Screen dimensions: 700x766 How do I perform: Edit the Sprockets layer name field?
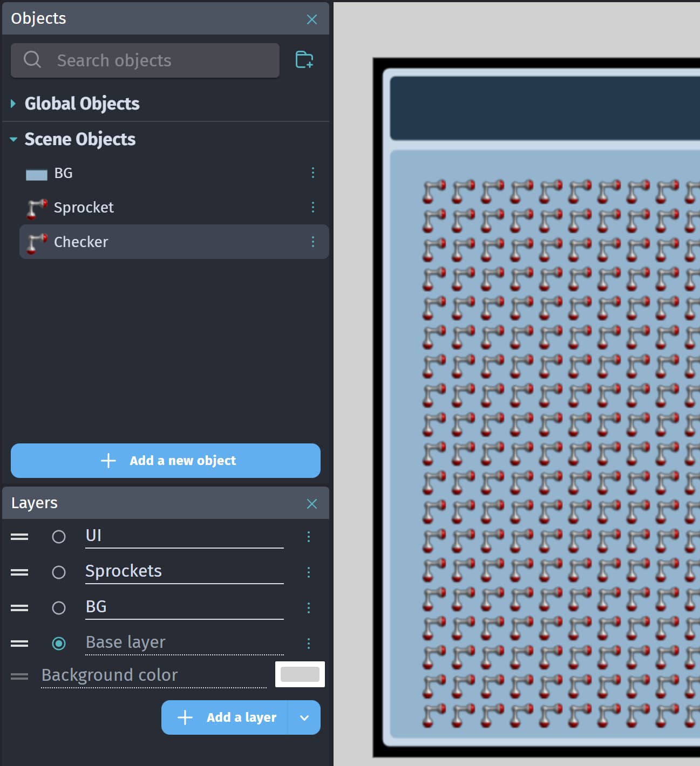point(185,571)
